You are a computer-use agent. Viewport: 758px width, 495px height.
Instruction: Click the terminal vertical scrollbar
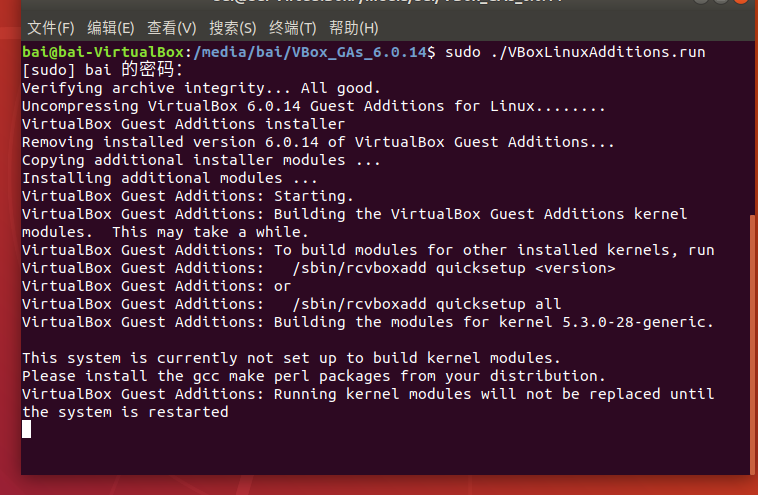(752, 344)
